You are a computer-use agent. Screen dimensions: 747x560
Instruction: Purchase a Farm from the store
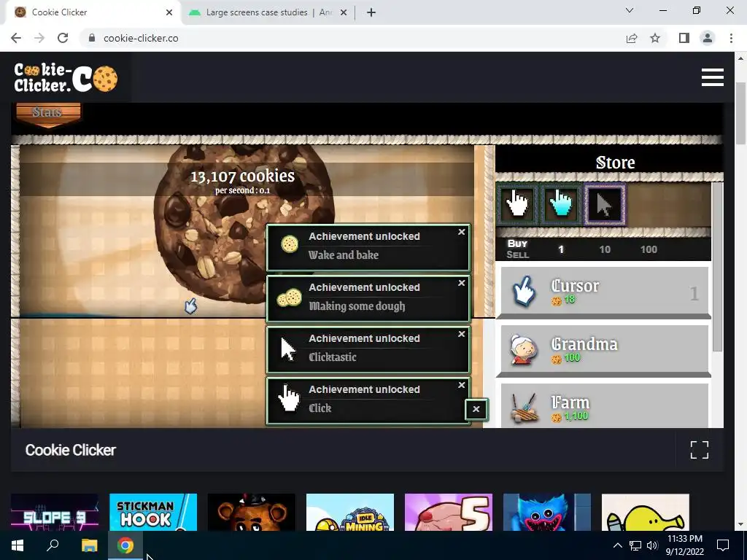click(x=604, y=405)
